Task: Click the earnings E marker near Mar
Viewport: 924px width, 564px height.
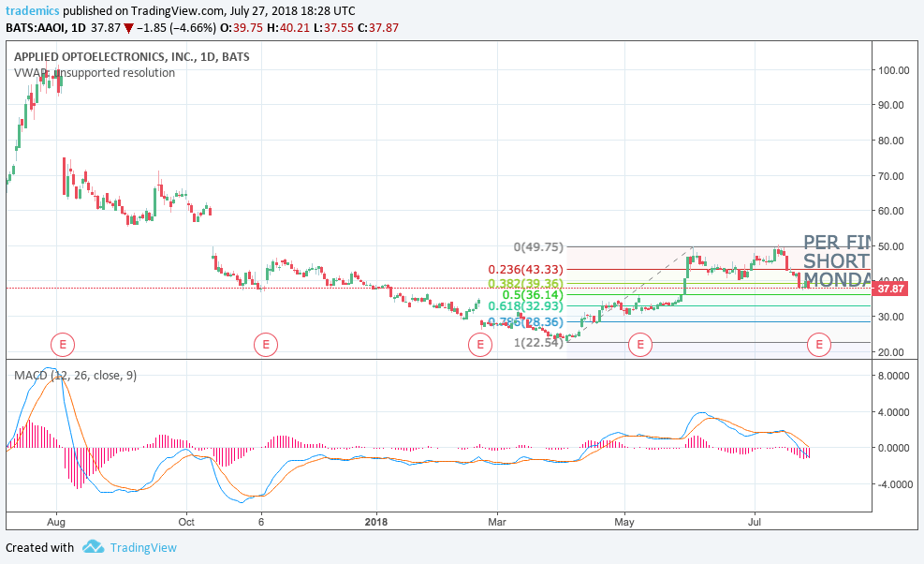Action: click(479, 345)
